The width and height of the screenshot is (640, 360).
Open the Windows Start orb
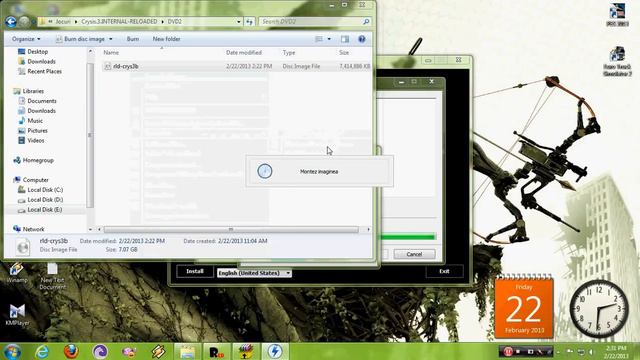click(12, 351)
